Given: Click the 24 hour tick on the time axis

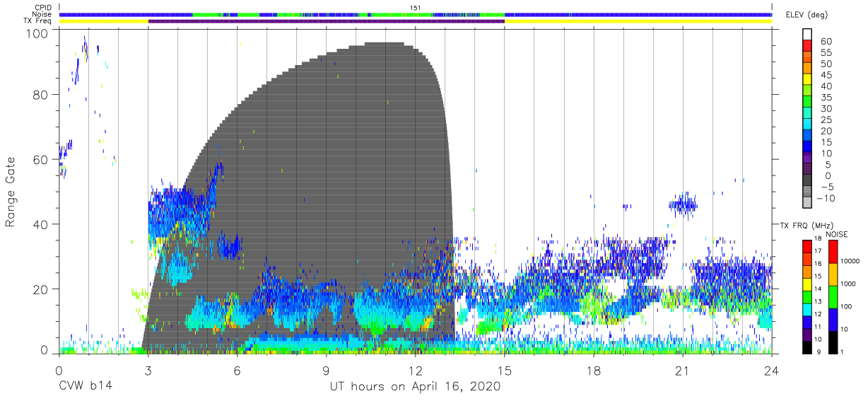Looking at the screenshot, I should point(772,371).
